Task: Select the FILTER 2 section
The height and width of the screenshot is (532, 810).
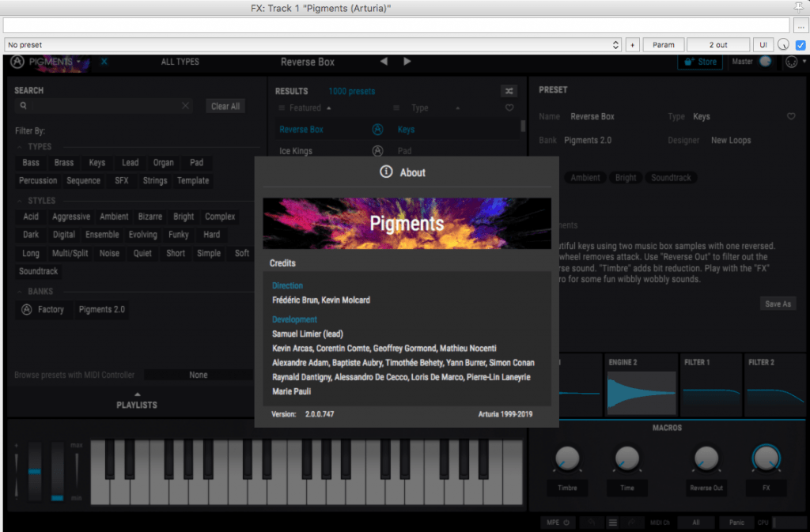Action: coord(775,385)
